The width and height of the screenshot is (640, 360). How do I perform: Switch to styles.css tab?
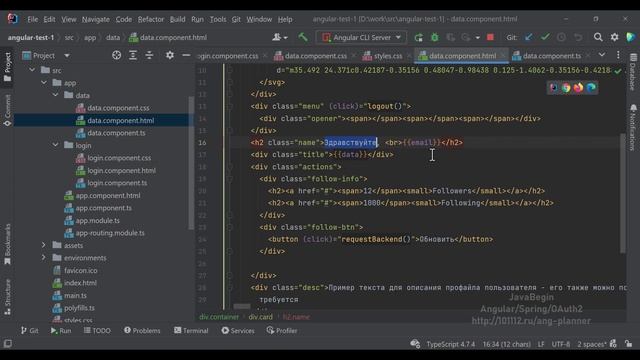tap(387, 56)
